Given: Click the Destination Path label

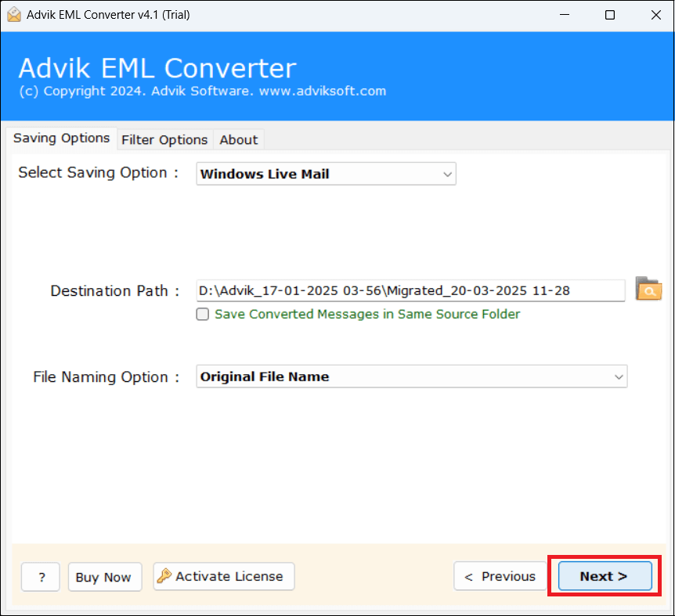Looking at the screenshot, I should pyautogui.click(x=114, y=291).
